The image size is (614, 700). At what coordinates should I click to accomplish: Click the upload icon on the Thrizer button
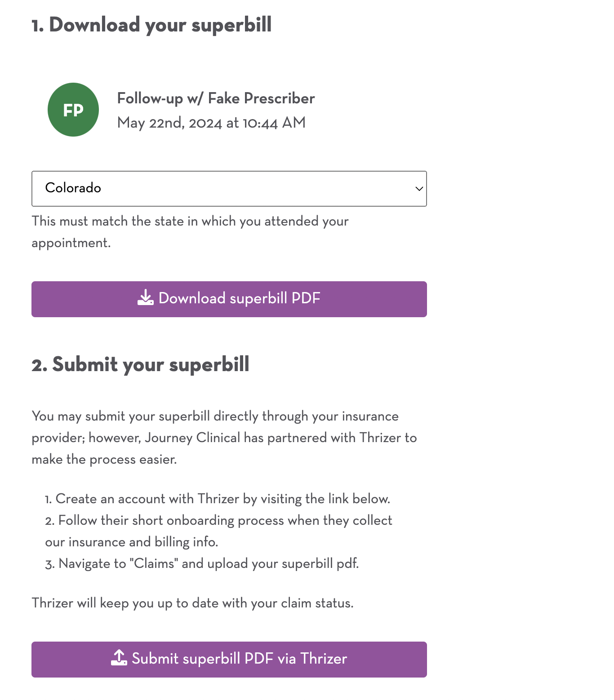[119, 658]
